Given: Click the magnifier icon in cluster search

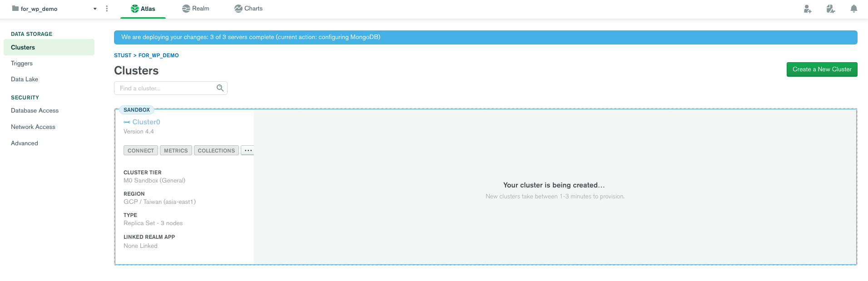Looking at the screenshot, I should coord(220,88).
